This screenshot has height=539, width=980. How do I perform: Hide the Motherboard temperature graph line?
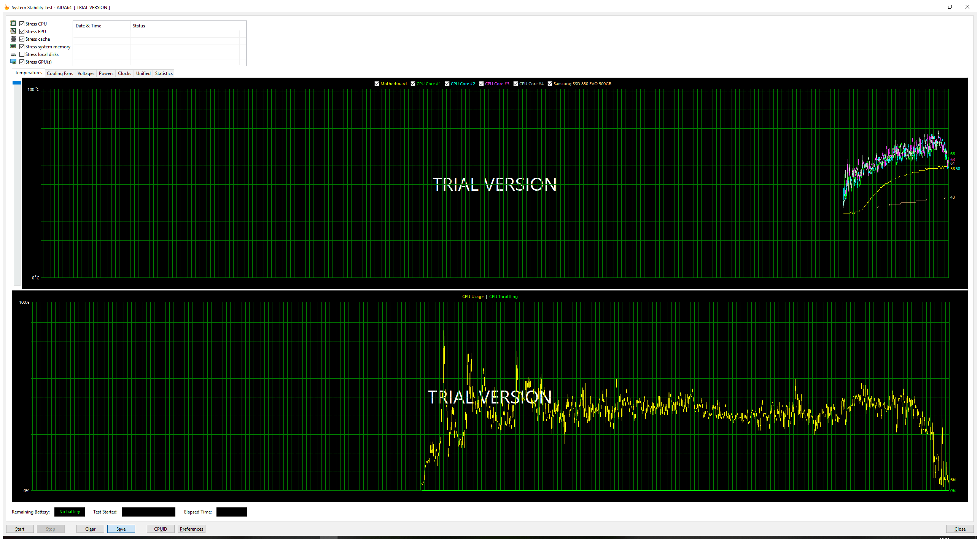[377, 84]
